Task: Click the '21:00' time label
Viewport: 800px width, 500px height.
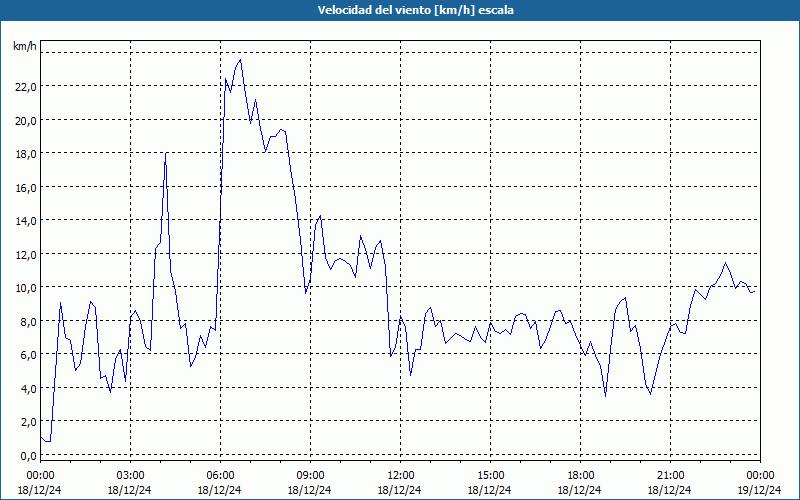Action: tap(670, 476)
